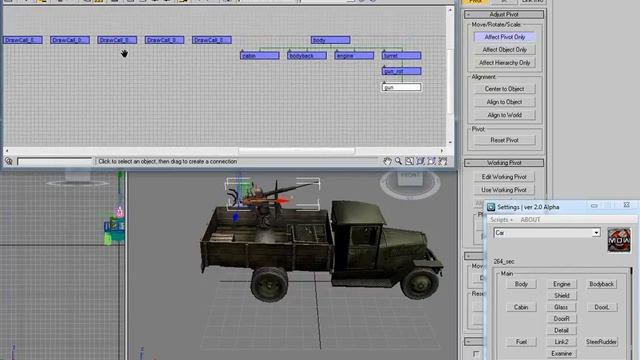Viewport: 640px width, 360px height.
Task: Click the Cabin button in Settings
Action: pos(521,307)
